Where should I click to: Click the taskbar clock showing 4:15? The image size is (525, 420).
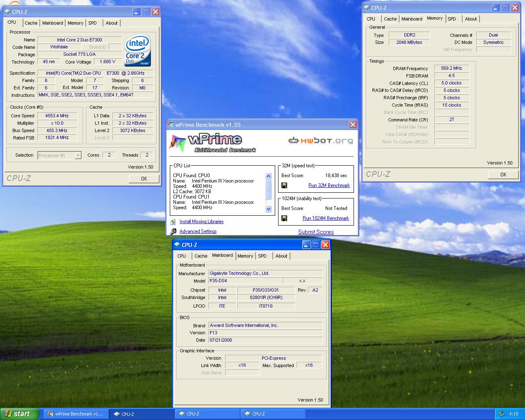(x=513, y=414)
